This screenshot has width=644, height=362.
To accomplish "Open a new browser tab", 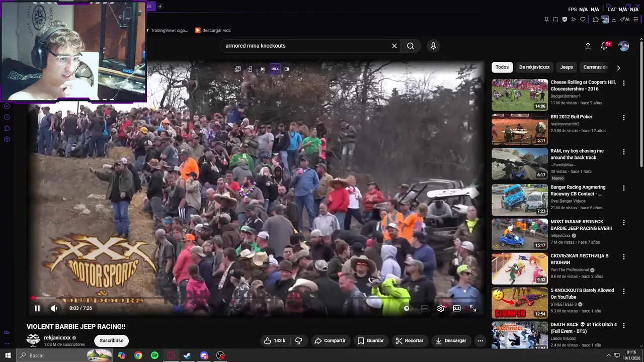I will 160,6.
